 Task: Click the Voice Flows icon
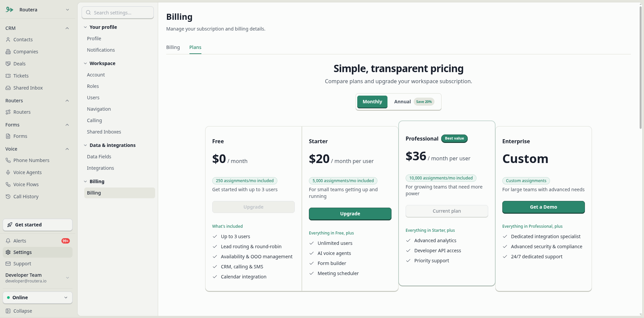click(x=8, y=184)
